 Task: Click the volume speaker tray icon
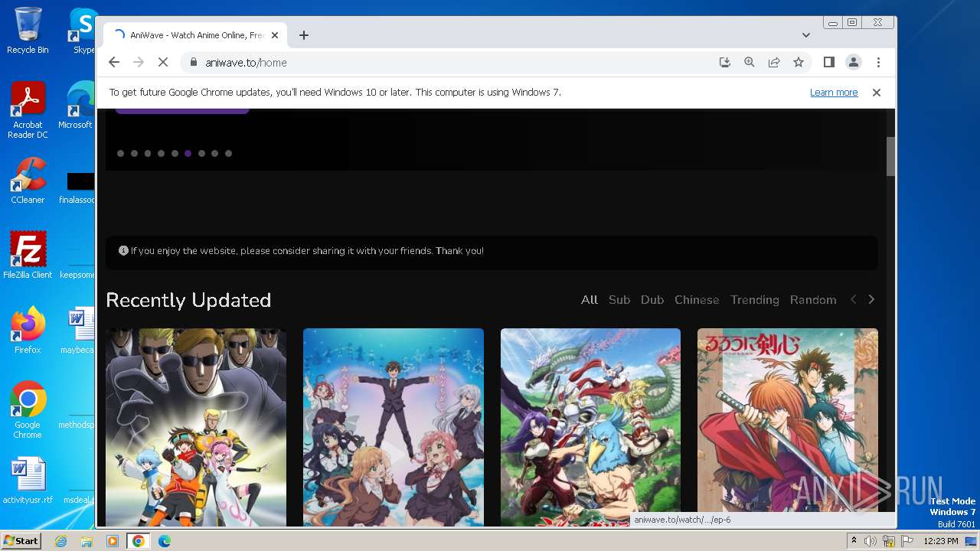coord(871,541)
